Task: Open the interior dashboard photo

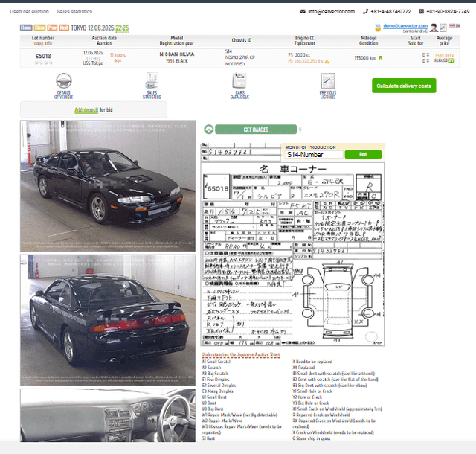Action: (x=108, y=415)
